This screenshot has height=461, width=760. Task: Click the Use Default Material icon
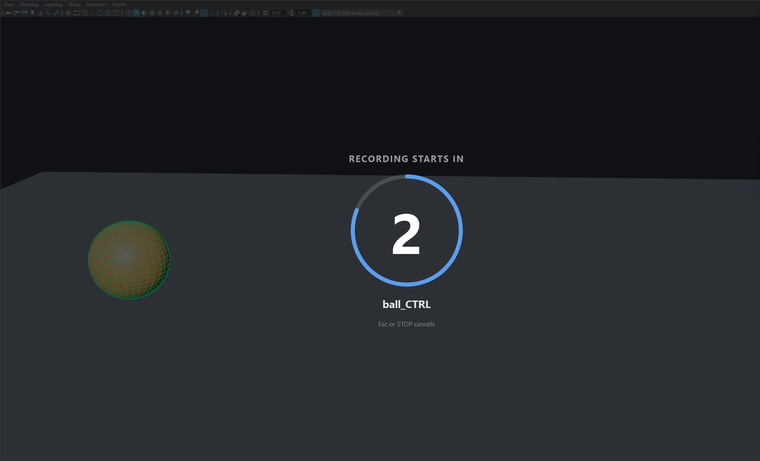144,13
